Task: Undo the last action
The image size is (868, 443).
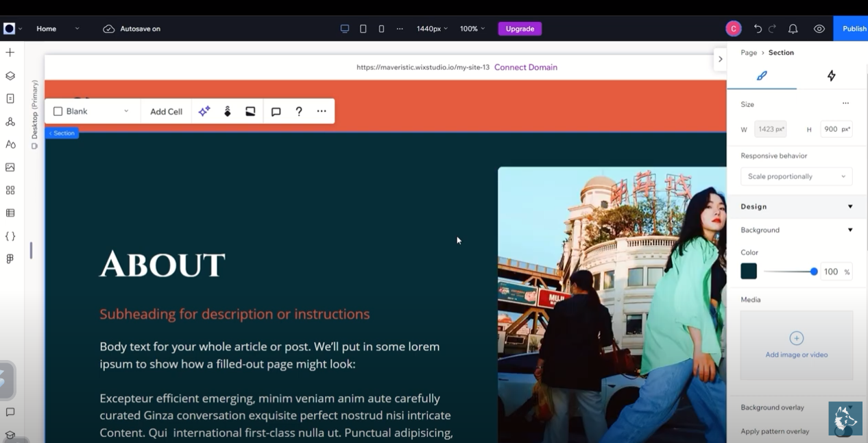Action: [x=758, y=29]
